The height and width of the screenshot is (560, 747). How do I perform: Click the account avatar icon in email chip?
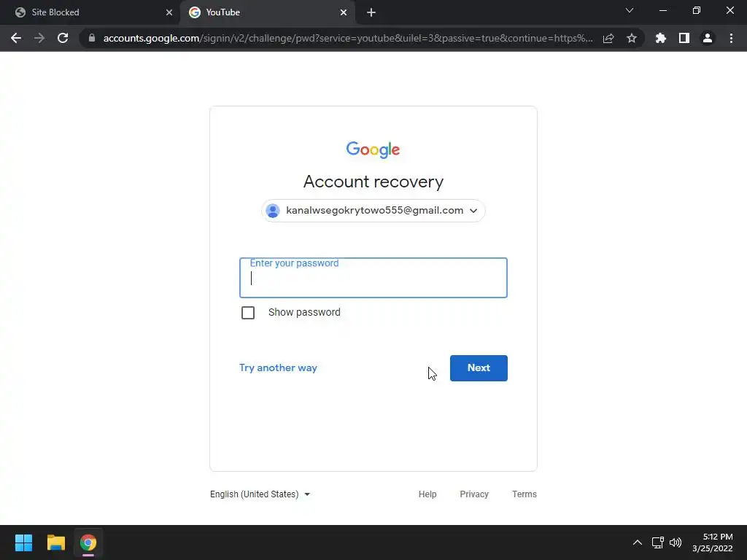click(x=273, y=211)
